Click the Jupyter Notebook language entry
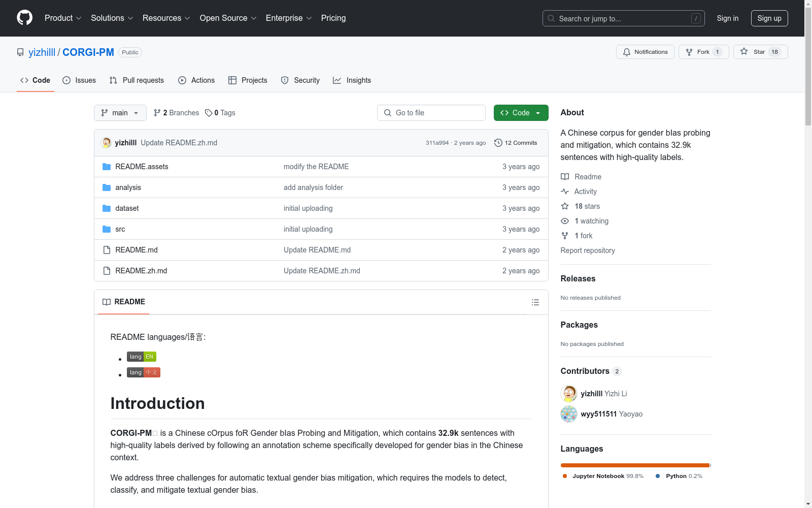The width and height of the screenshot is (812, 508). coord(603,476)
